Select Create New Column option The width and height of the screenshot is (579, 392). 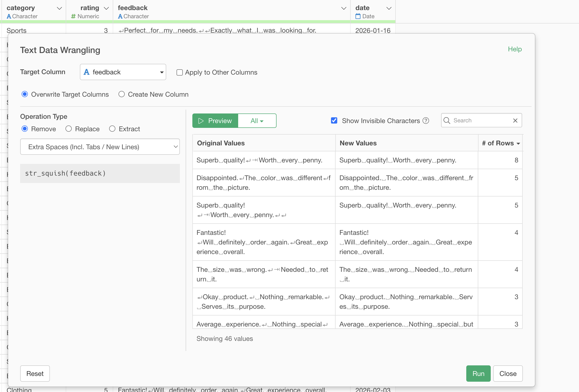tap(122, 94)
